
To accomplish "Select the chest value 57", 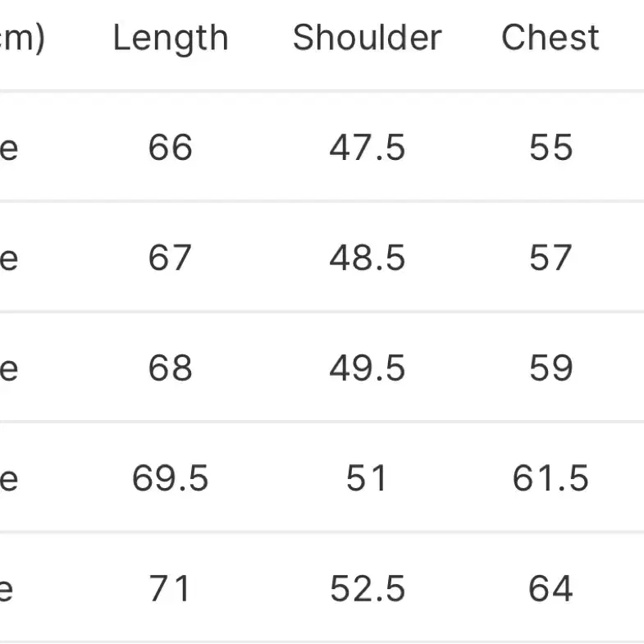I will click(550, 258).
